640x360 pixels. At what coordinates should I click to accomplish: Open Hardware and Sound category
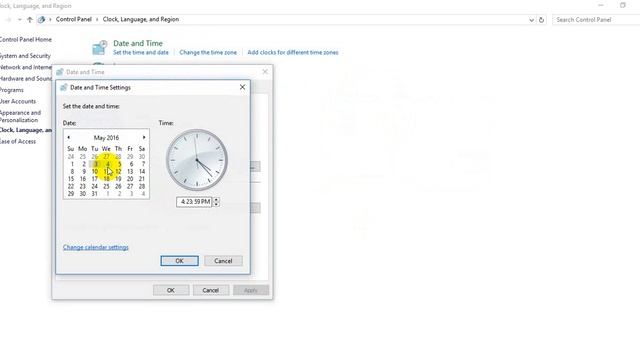[26, 78]
